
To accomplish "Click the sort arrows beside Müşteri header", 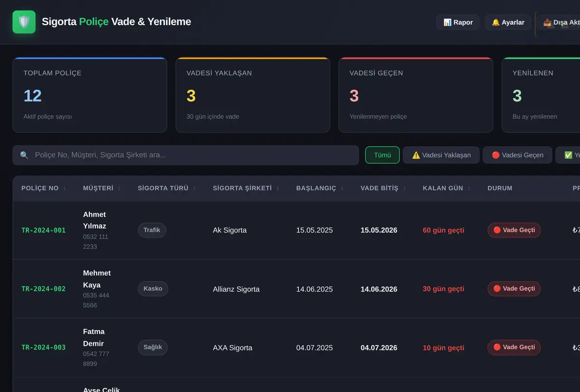I will pos(119,189).
